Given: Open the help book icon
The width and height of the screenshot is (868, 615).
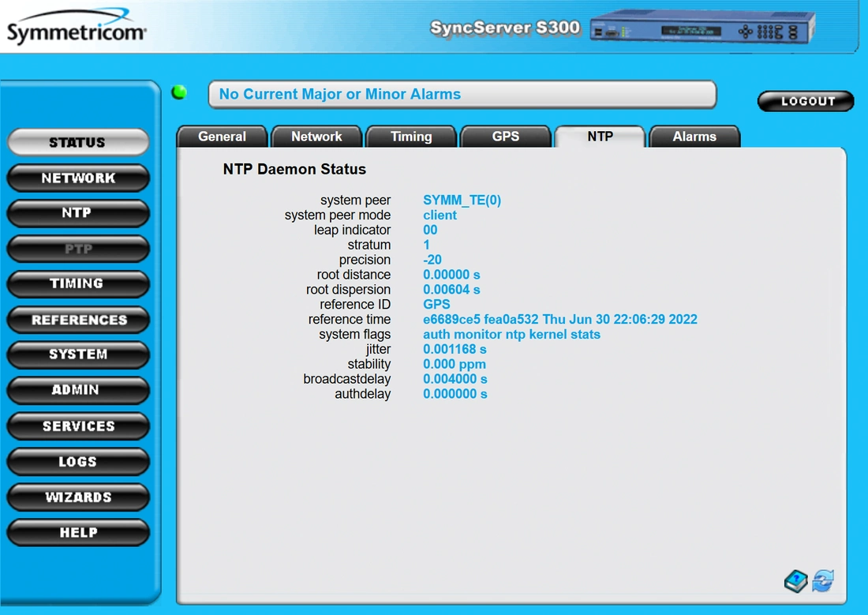Looking at the screenshot, I should [x=796, y=581].
